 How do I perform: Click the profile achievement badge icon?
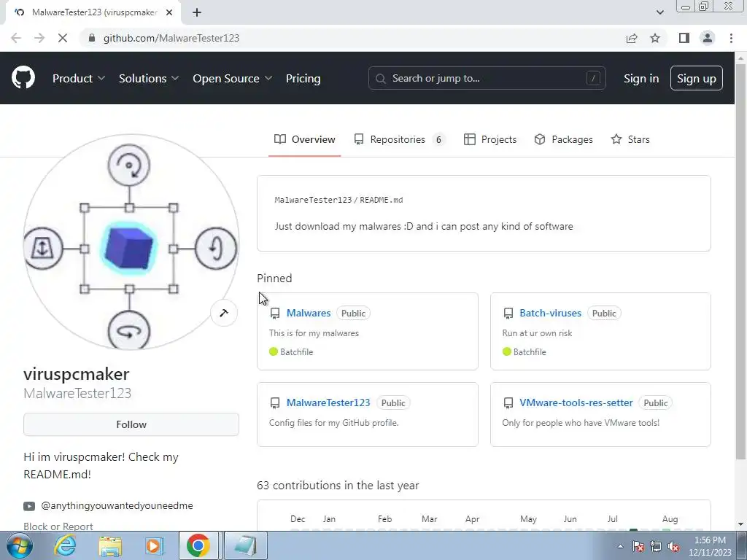tap(223, 313)
